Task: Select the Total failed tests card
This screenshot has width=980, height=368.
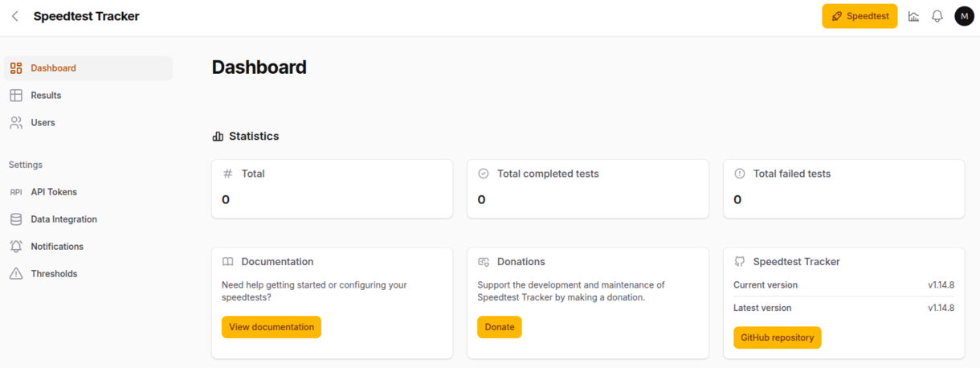Action: (844, 189)
